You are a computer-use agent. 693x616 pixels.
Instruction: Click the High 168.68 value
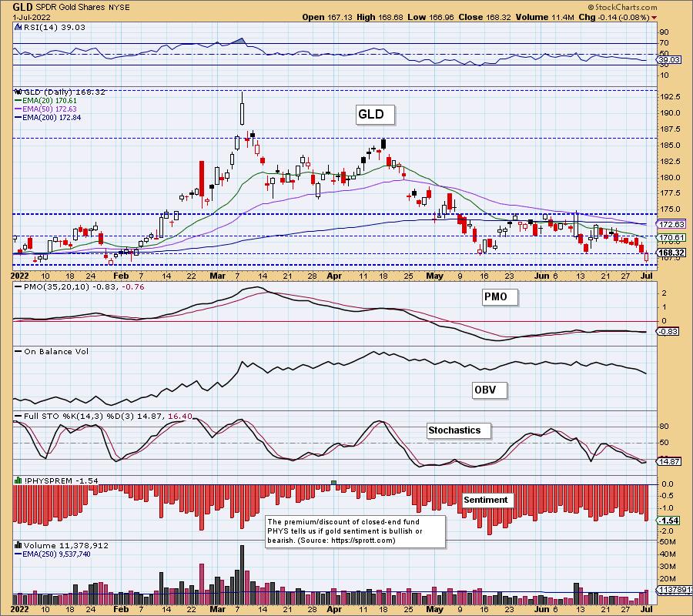(x=380, y=17)
